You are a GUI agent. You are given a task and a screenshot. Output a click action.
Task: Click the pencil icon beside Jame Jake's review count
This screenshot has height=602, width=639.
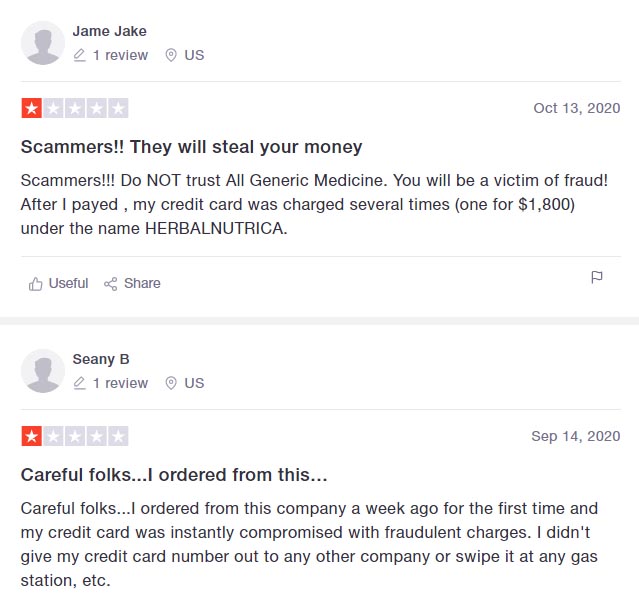click(x=79, y=55)
